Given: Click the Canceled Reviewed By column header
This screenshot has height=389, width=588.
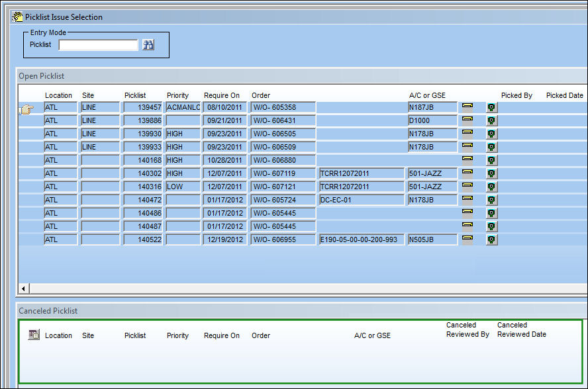Looking at the screenshot, I should [467, 329].
